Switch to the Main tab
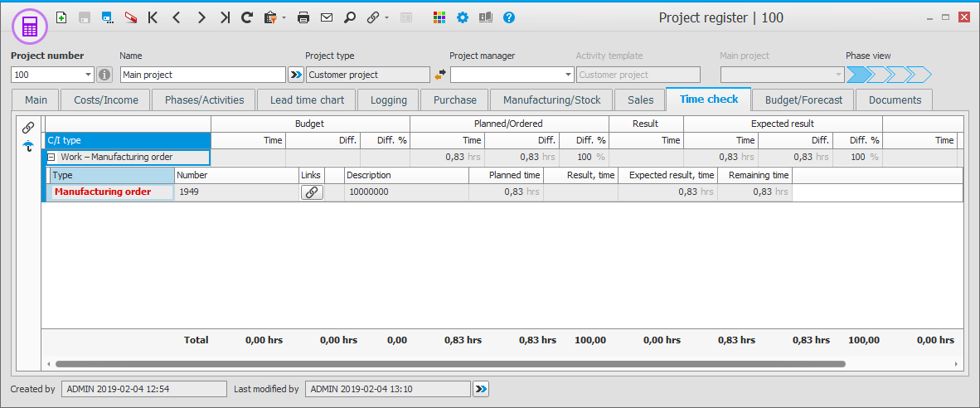 coord(36,100)
